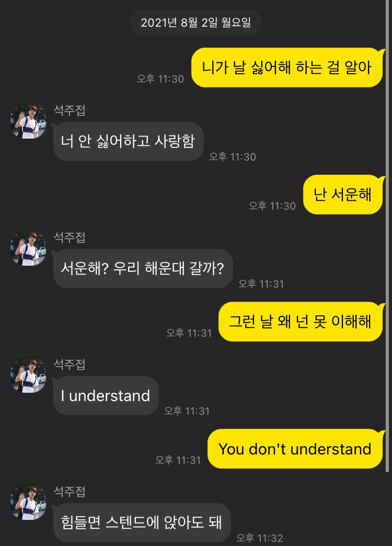
Task: Click the yellow "You don't understand" bubble
Action: tap(295, 449)
